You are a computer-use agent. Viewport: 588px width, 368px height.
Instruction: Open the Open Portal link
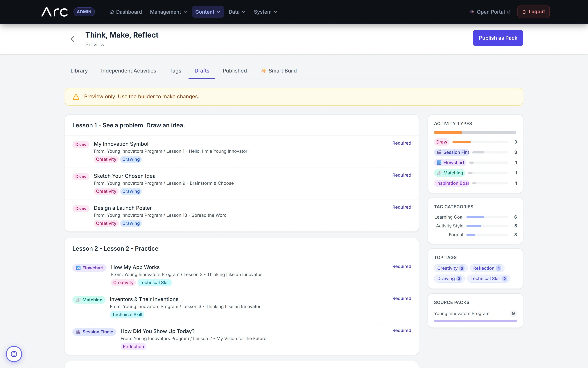tap(490, 12)
